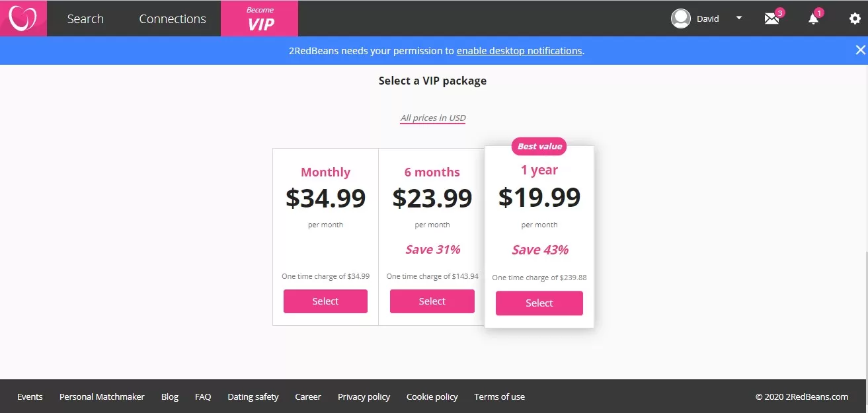Dismiss the blue notification banner
This screenshot has height=413, width=868.
coord(860,50)
